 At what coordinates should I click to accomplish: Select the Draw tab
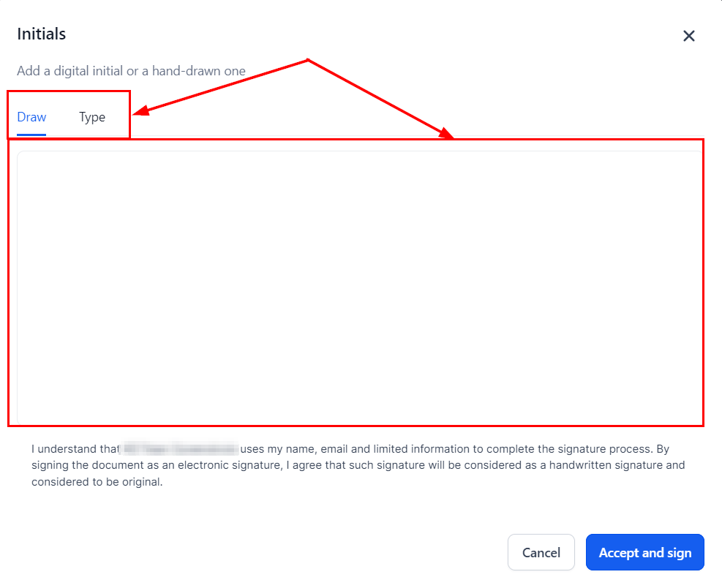coord(31,117)
